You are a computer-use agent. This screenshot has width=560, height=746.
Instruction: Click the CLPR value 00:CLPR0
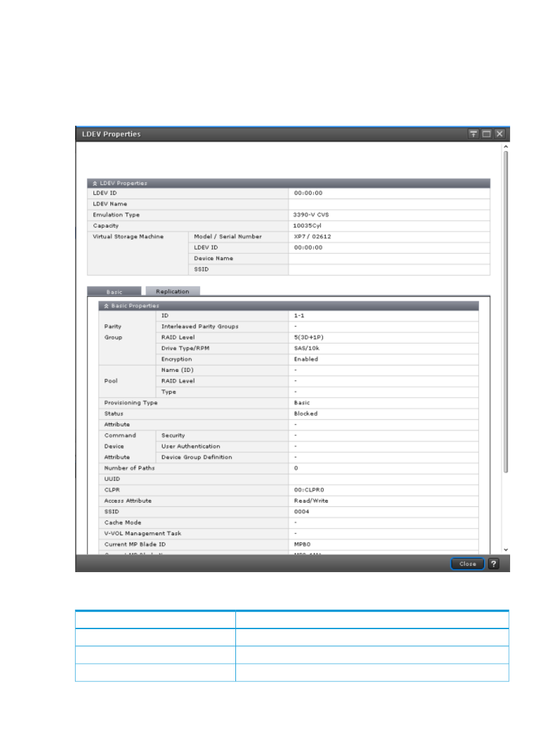309,490
